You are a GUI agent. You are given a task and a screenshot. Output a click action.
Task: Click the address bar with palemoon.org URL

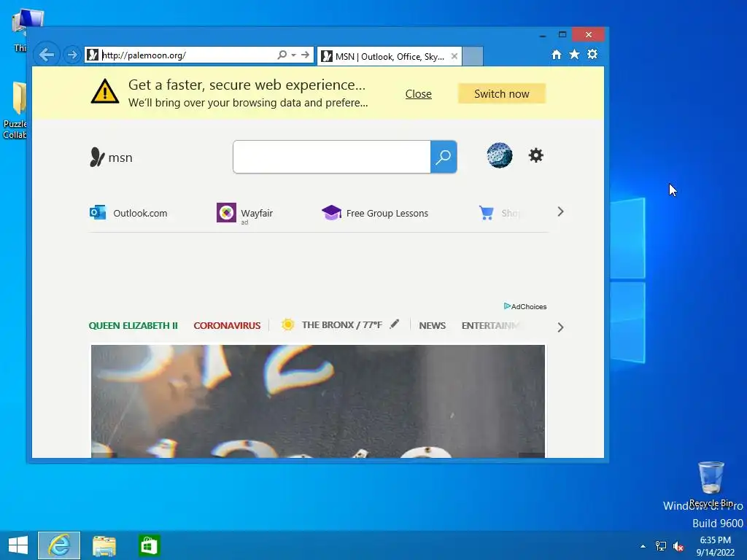[180, 55]
